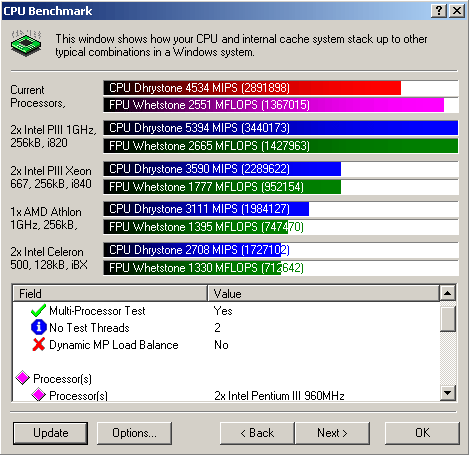The width and height of the screenshot is (469, 455).
Task: Click the Update button
Action: tap(51, 433)
